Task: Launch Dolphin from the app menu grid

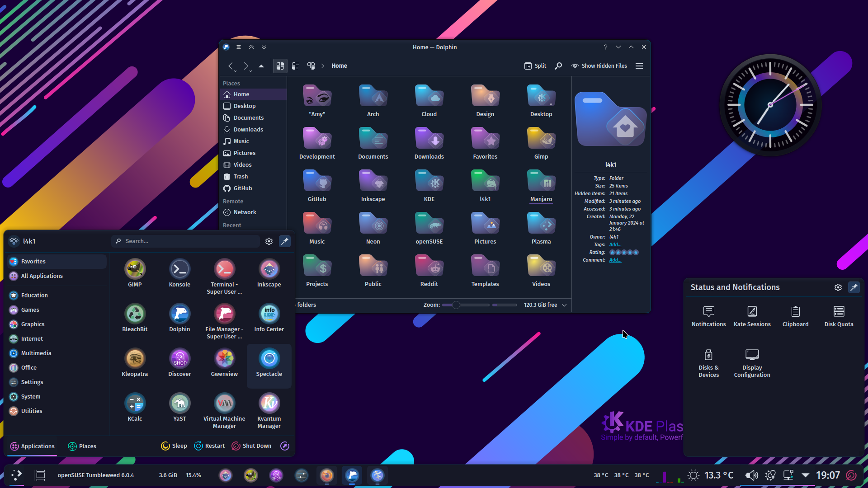Action: tap(179, 318)
